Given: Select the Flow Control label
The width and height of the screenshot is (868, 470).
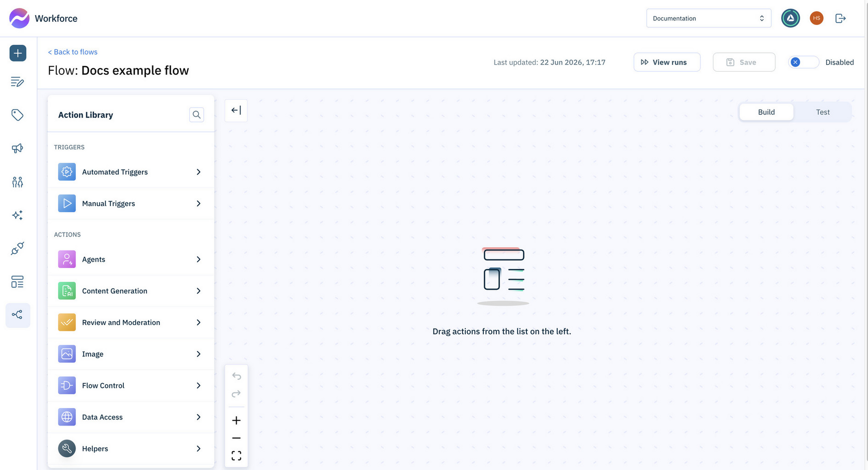Looking at the screenshot, I should click(x=103, y=385).
